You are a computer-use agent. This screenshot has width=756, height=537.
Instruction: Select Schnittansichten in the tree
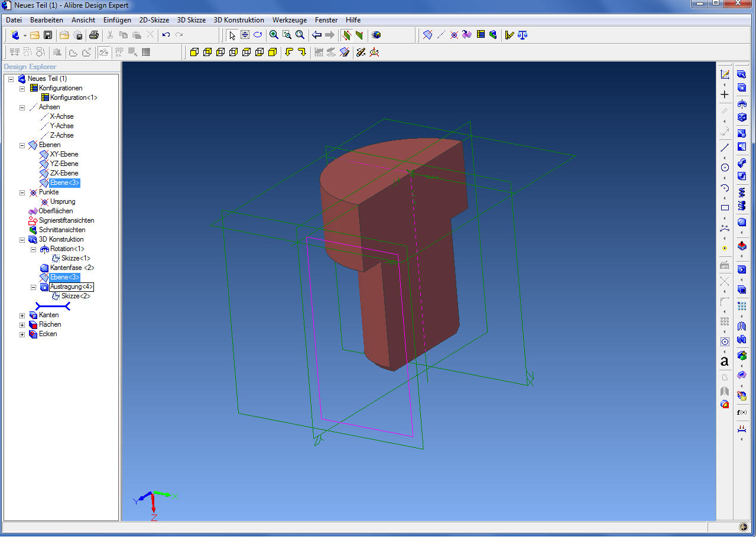tap(62, 230)
